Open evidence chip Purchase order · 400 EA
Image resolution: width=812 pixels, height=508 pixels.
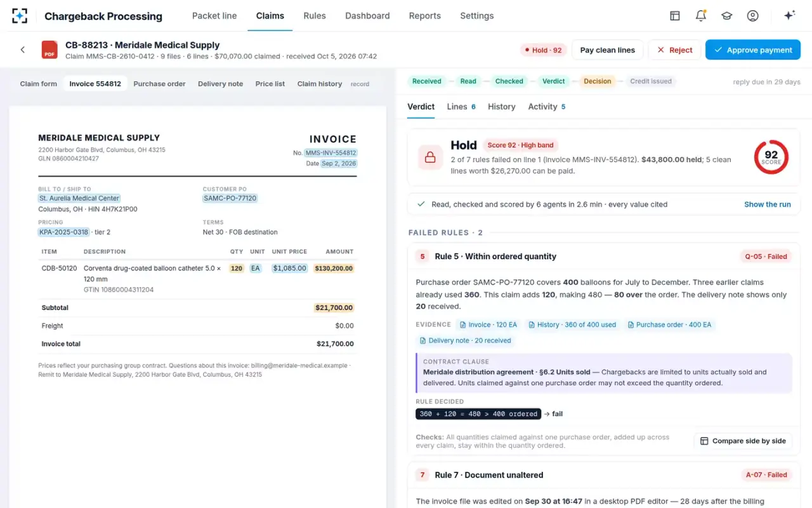(x=669, y=324)
